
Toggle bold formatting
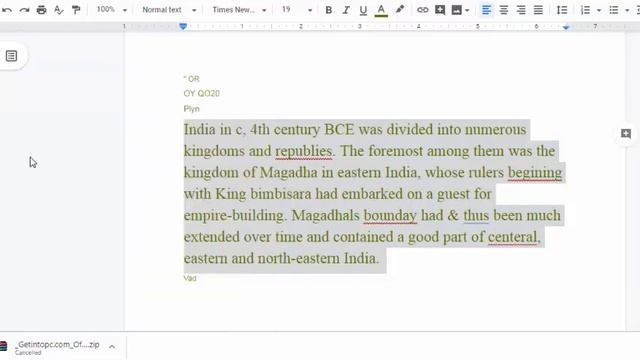click(x=328, y=10)
